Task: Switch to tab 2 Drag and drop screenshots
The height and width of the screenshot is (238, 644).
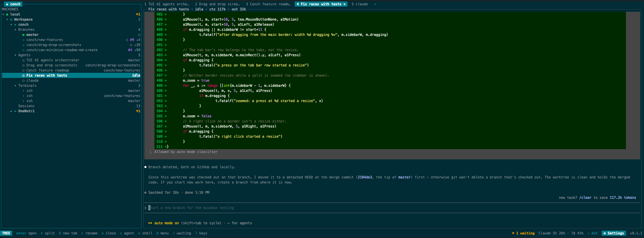Action: (x=217, y=4)
